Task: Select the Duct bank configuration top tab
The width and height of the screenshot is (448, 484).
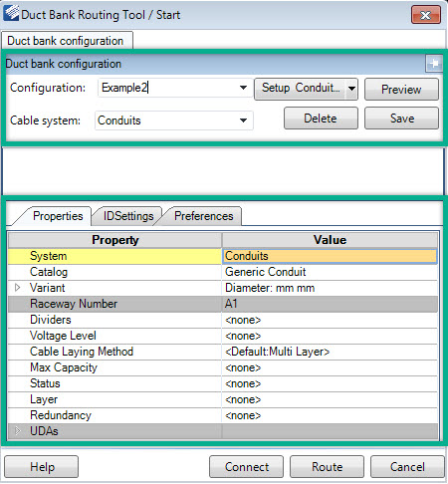Action: point(66,41)
